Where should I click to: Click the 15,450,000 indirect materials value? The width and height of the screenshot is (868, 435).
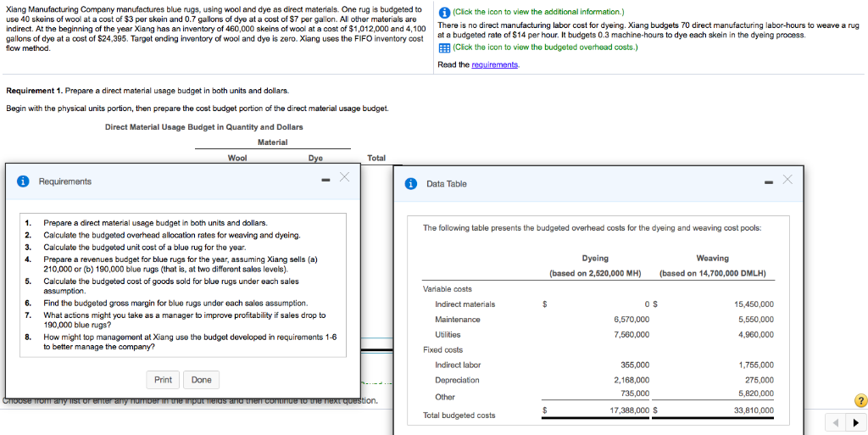click(x=753, y=304)
